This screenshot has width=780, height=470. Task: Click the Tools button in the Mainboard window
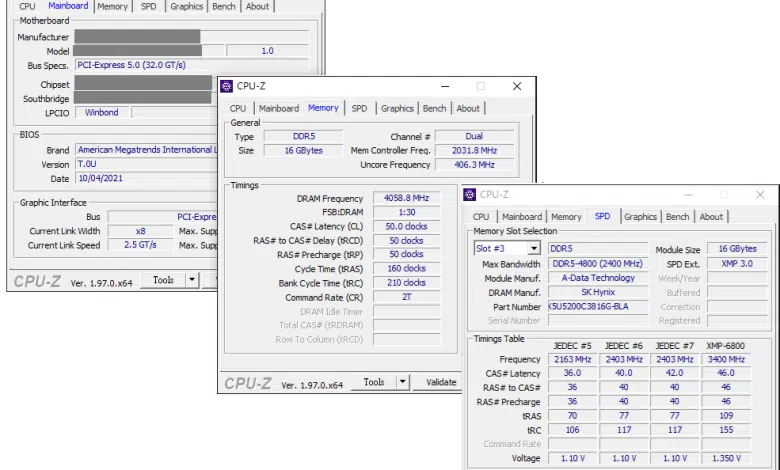tap(163, 280)
